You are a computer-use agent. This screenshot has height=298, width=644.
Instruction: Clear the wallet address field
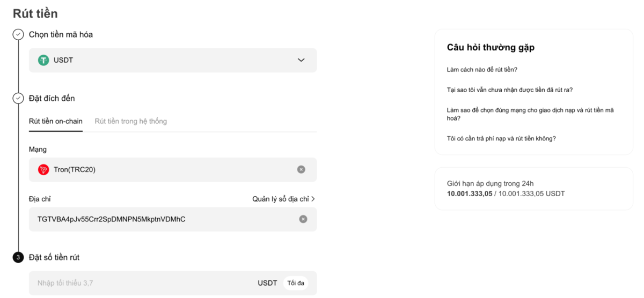click(x=303, y=219)
